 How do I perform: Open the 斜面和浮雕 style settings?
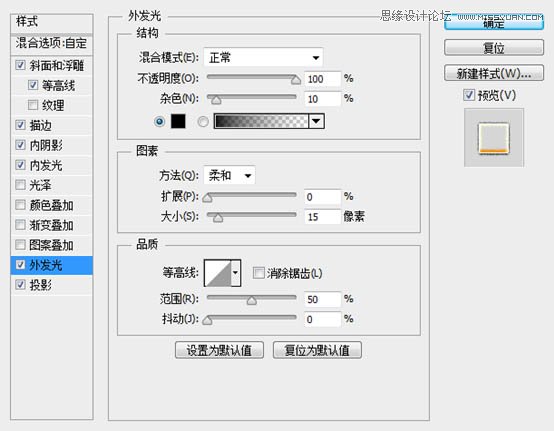click(x=57, y=65)
